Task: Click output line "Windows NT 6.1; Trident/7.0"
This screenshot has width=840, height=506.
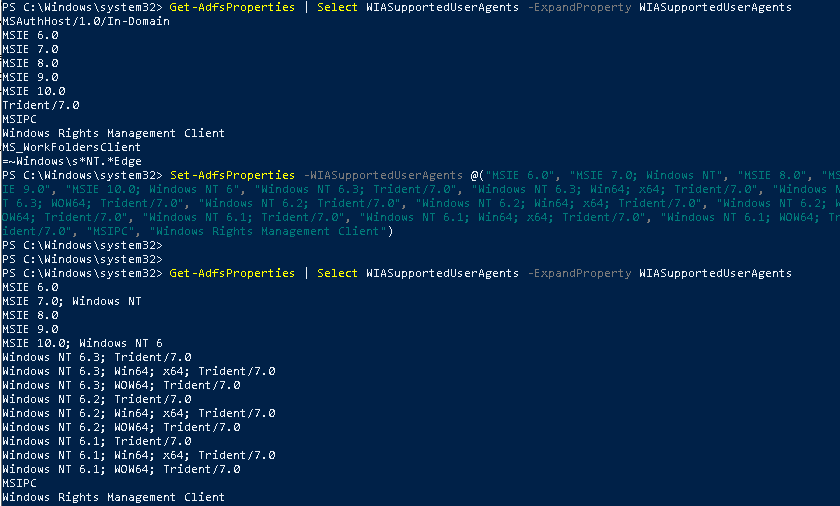Action: (x=96, y=441)
